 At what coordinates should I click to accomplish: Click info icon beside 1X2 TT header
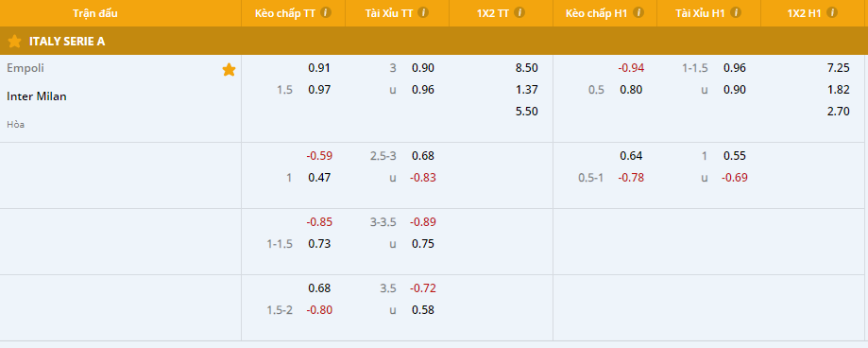[x=519, y=12]
